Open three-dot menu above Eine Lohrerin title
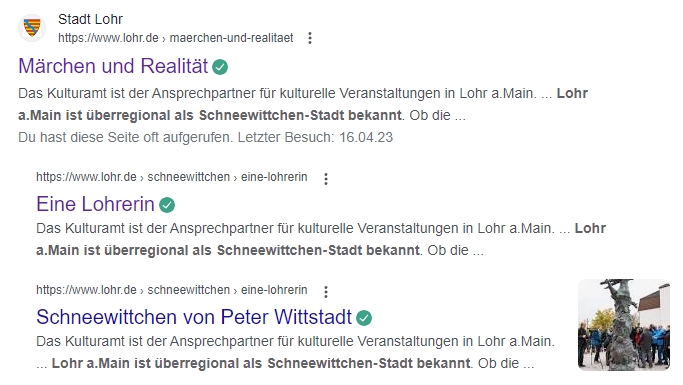This screenshot has height=385, width=683. (325, 179)
